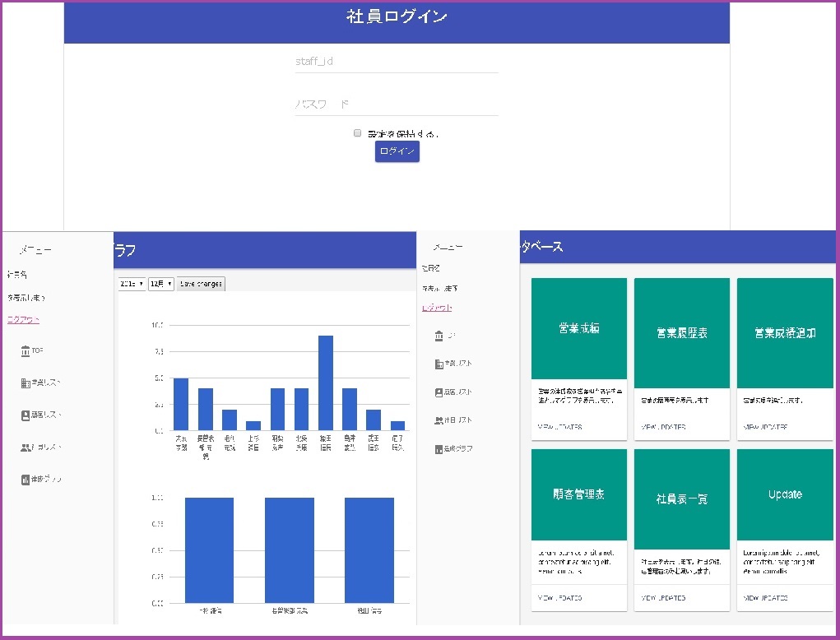840x640 pixels.
Task: Open the 営業履歴表 card
Action: [x=681, y=333]
